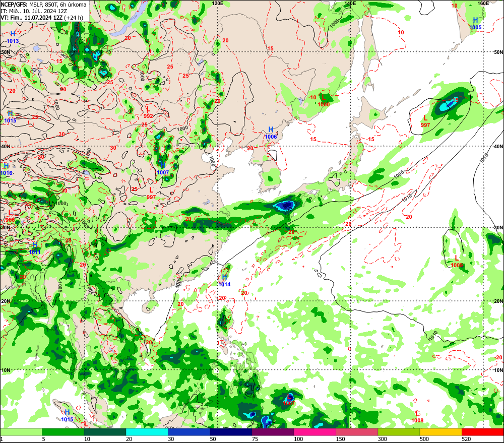The width and height of the screenshot is (504, 443).
Task: Select the 'IT: Mið.. 10. Júl.. 2024 12Z' line
Action: (34, 11)
